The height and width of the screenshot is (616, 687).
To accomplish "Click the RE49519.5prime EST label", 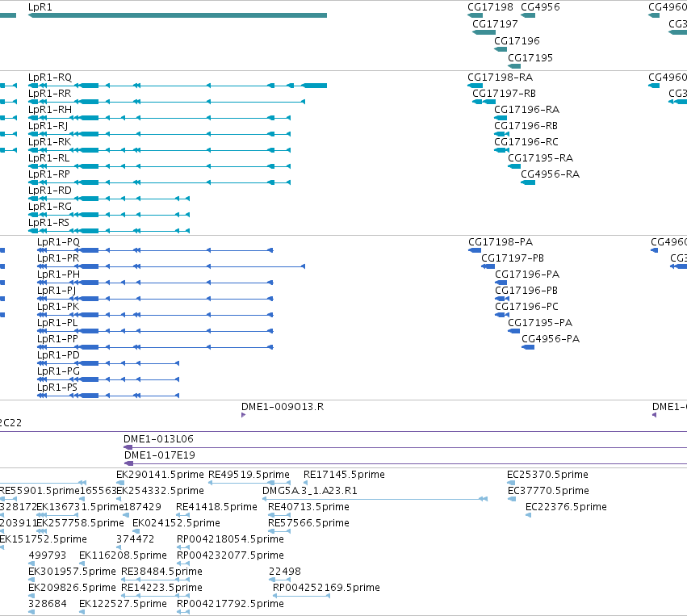I will tap(249, 475).
